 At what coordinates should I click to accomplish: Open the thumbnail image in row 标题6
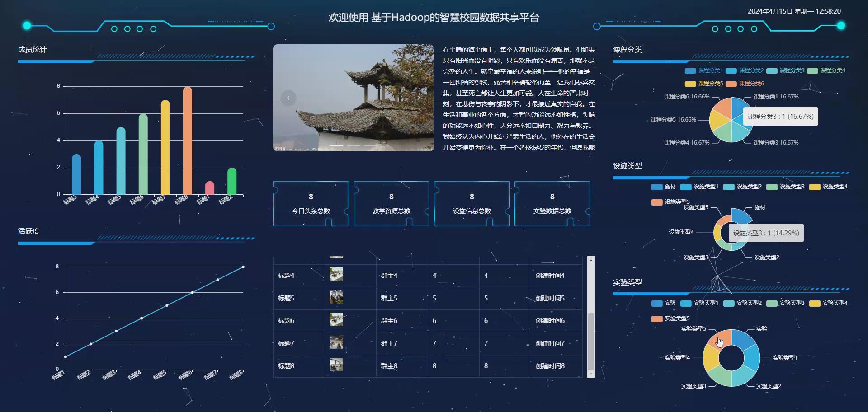point(336,319)
